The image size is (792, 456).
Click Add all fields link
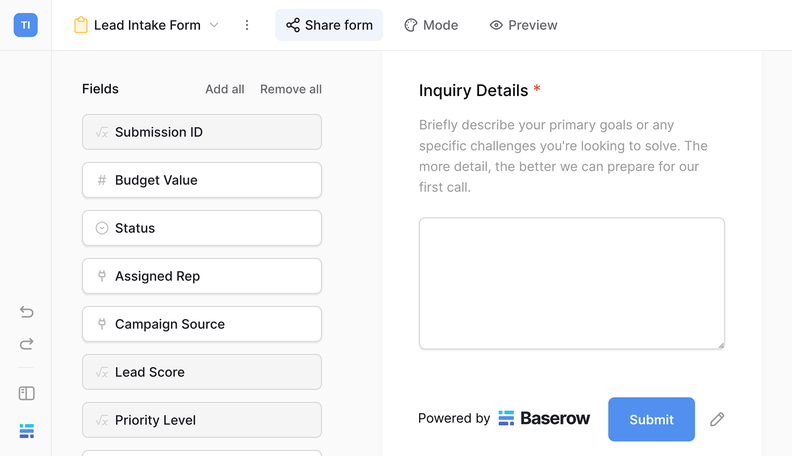[x=225, y=89]
